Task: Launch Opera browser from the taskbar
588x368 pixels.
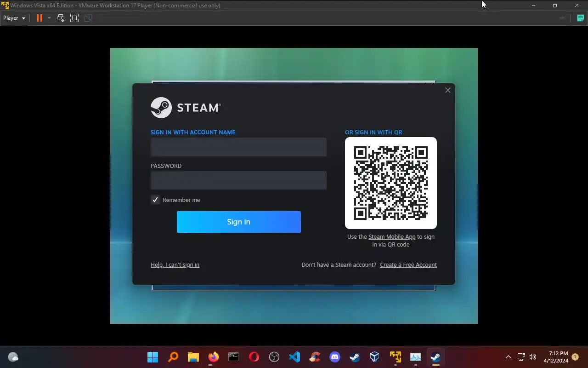Action: pyautogui.click(x=254, y=357)
